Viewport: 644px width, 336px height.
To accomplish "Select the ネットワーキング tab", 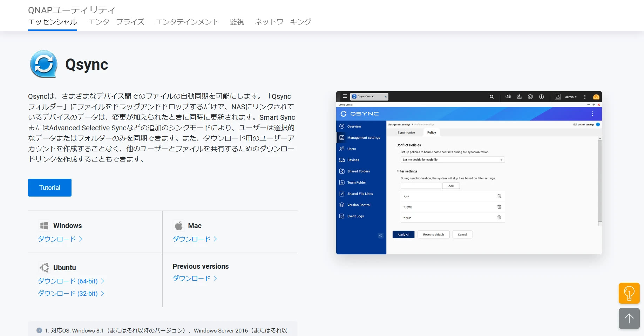I will [x=283, y=22].
